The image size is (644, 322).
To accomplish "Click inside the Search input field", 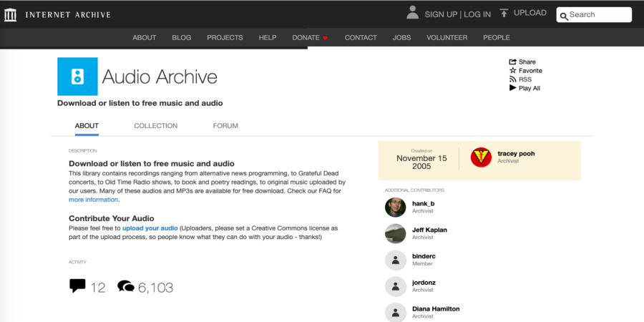I will 594,15.
